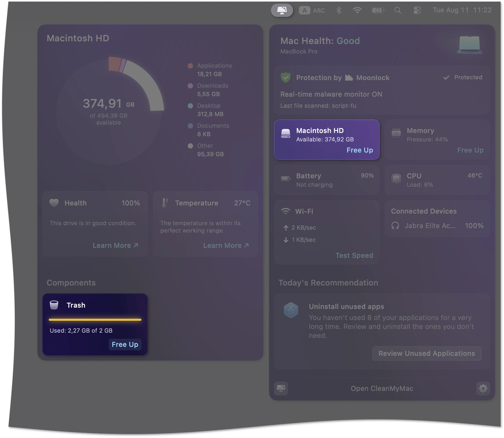Click the battery charging icon in menu bar
The height and width of the screenshot is (438, 504).
tap(378, 10)
